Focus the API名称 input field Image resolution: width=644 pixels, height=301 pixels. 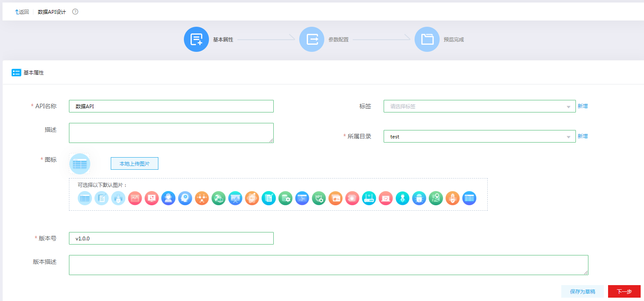(x=171, y=106)
